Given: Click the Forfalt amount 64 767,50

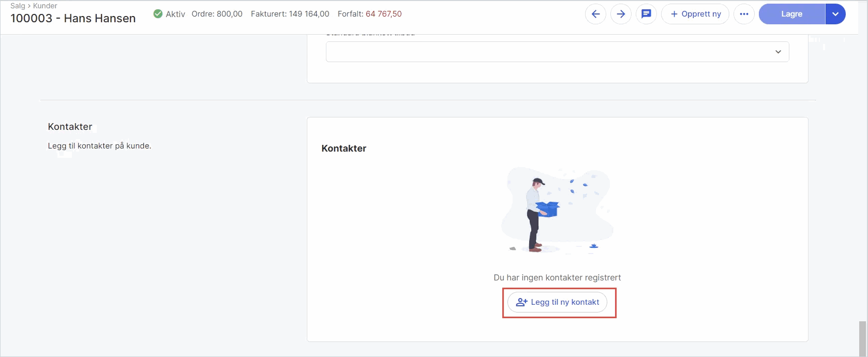Looking at the screenshot, I should click(x=383, y=14).
